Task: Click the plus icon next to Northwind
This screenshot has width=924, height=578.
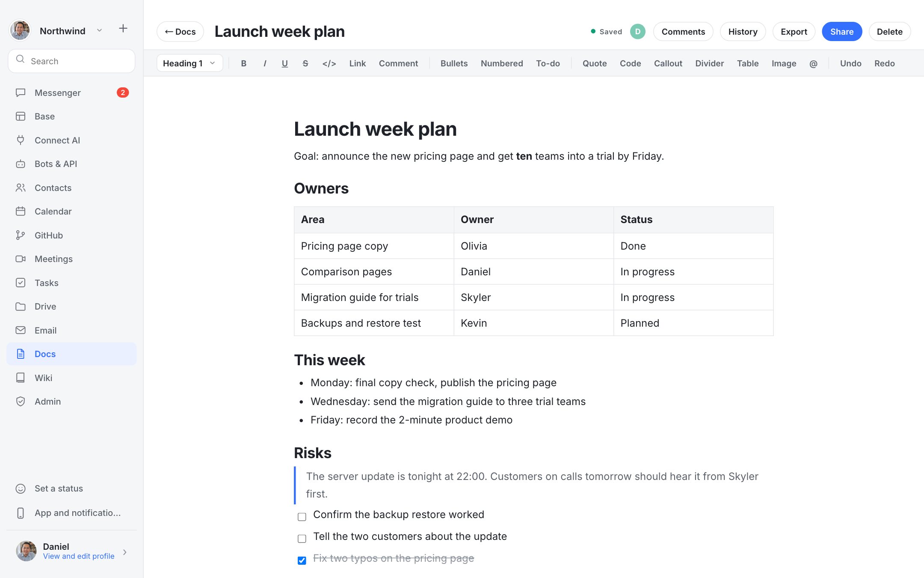Action: click(x=123, y=29)
